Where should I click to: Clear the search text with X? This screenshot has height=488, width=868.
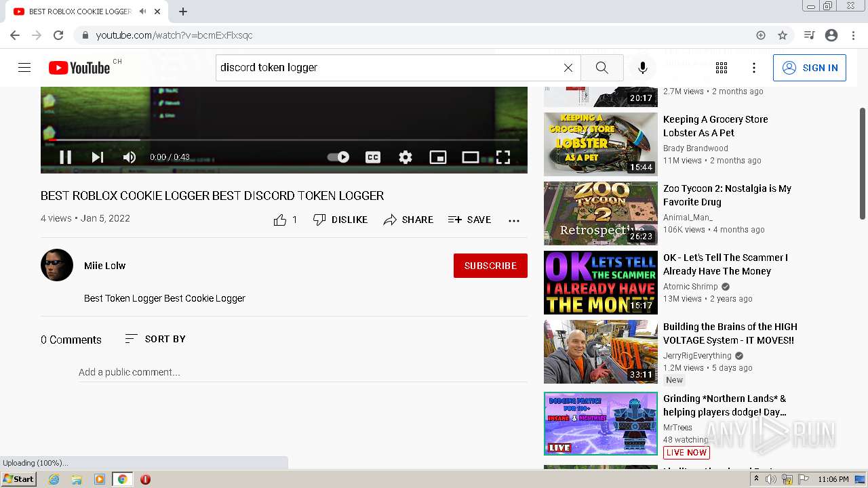(568, 68)
